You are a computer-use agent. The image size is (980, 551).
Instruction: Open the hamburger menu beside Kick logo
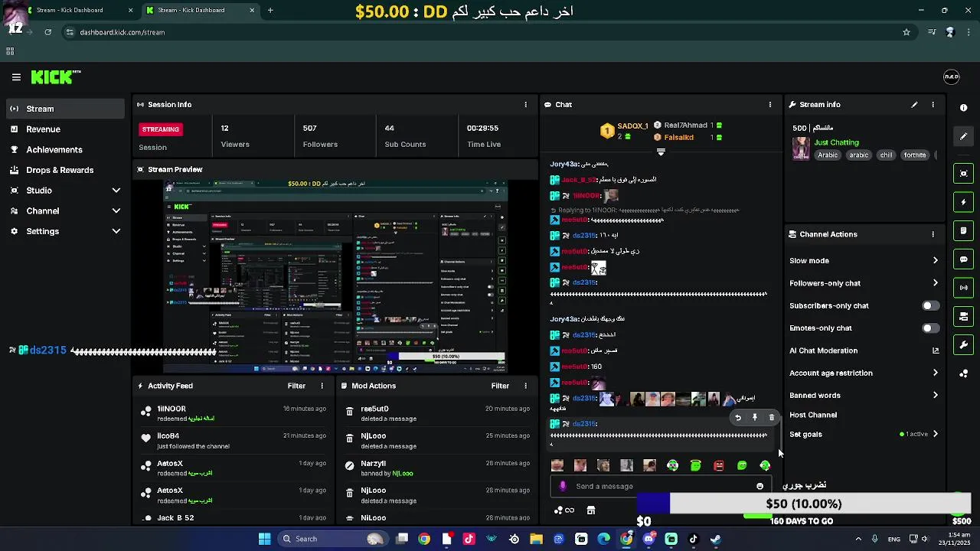(x=16, y=77)
